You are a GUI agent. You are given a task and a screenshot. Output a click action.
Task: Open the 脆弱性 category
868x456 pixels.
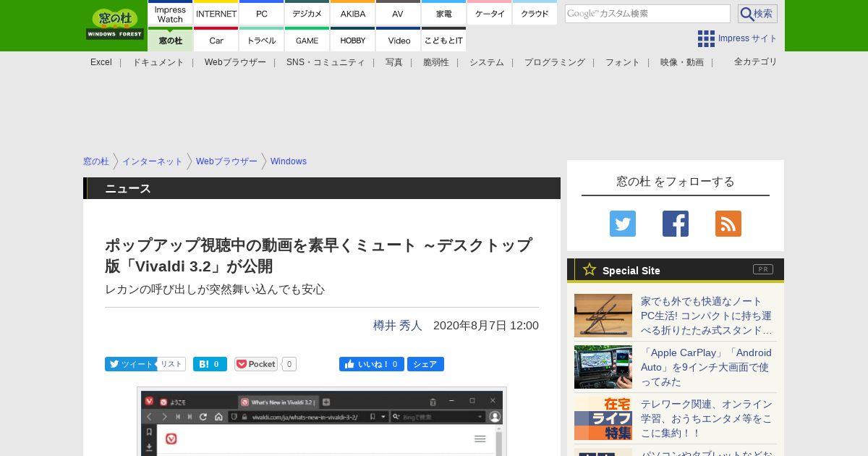(436, 62)
